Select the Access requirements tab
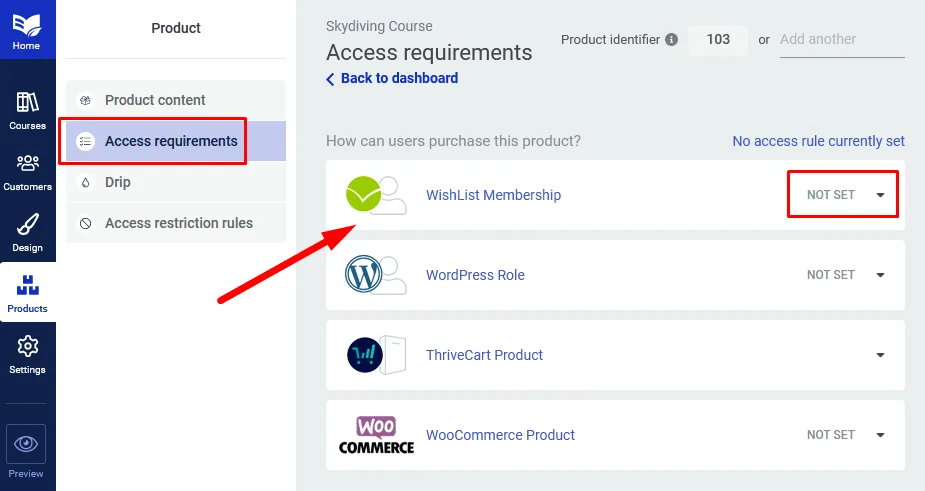Image resolution: width=925 pixels, height=491 pixels. pos(176,141)
